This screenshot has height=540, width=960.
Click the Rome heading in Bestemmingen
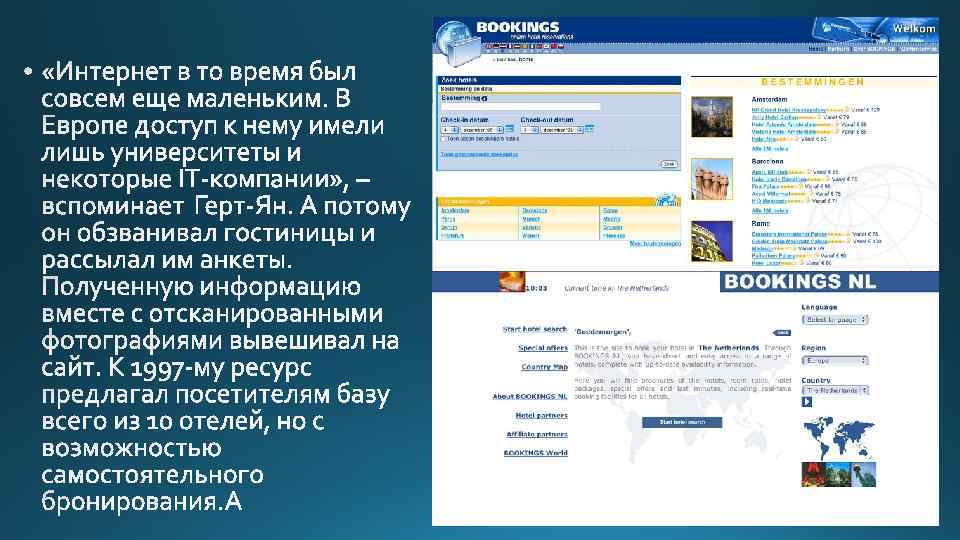[x=760, y=223]
